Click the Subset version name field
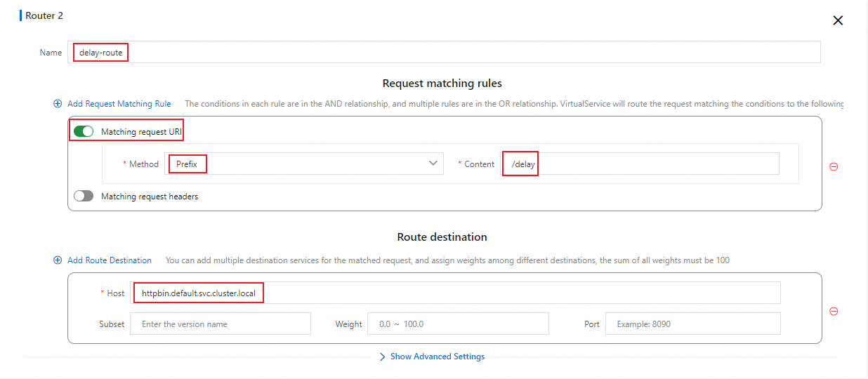This screenshot has height=379, width=868. click(220, 324)
